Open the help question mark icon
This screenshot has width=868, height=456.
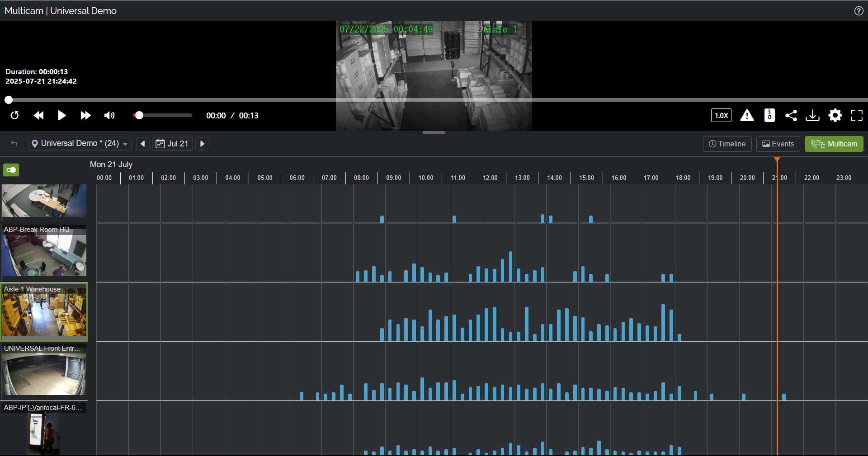click(859, 11)
